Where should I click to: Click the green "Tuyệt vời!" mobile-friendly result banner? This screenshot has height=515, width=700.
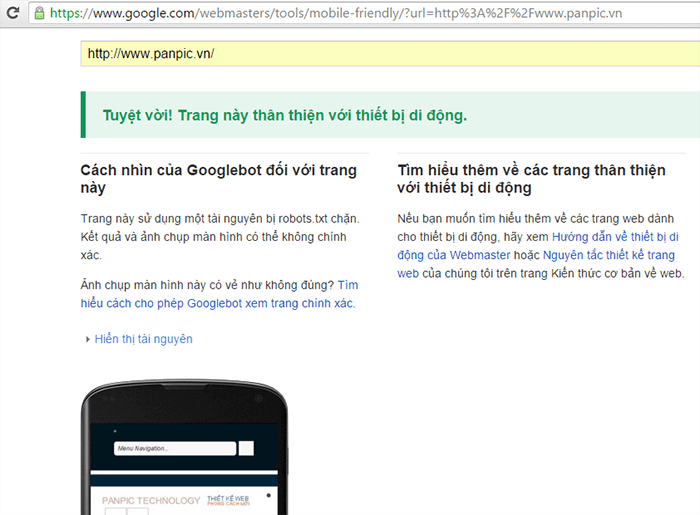[x=390, y=115]
